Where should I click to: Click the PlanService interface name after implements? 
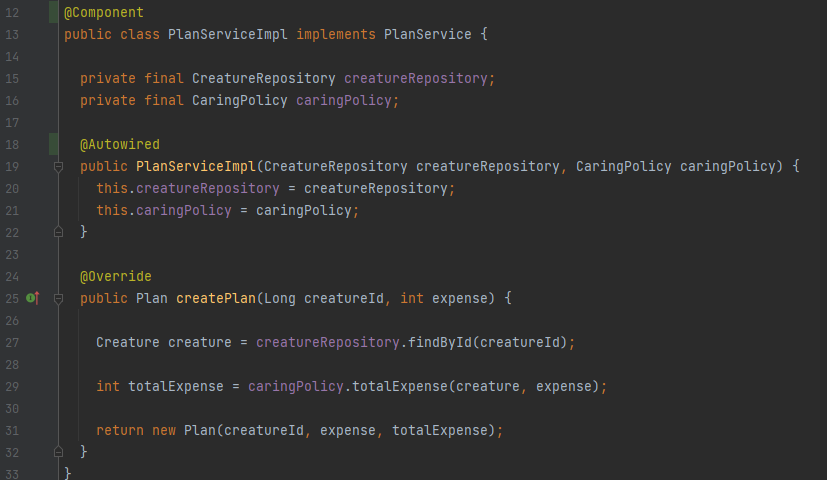pos(428,34)
